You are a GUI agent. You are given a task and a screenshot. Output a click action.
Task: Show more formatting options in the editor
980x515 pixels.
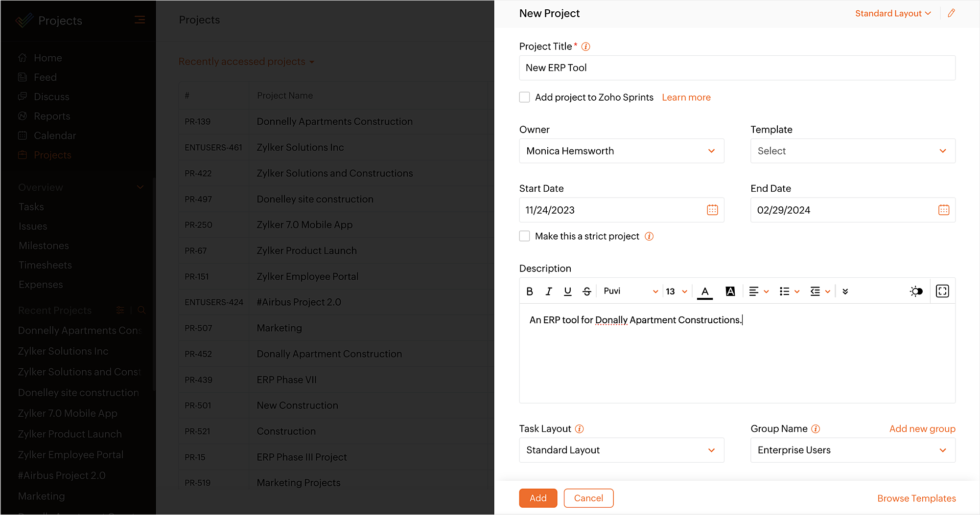[845, 291]
